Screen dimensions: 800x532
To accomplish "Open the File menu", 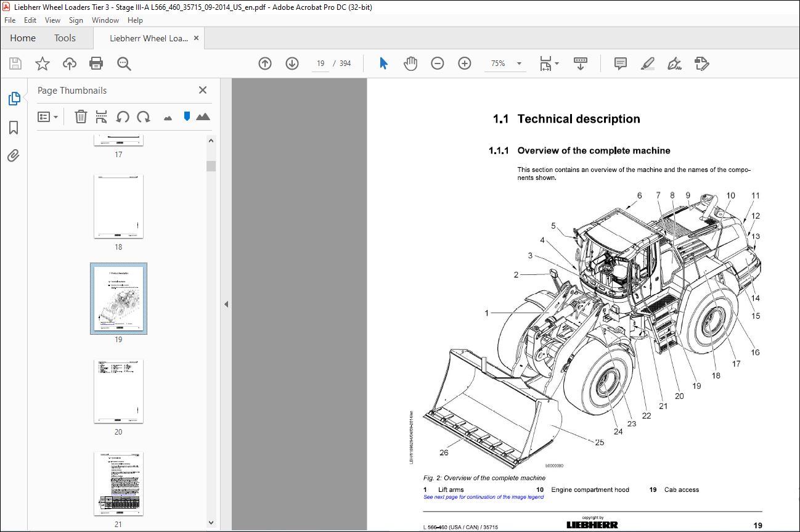I will (10, 20).
